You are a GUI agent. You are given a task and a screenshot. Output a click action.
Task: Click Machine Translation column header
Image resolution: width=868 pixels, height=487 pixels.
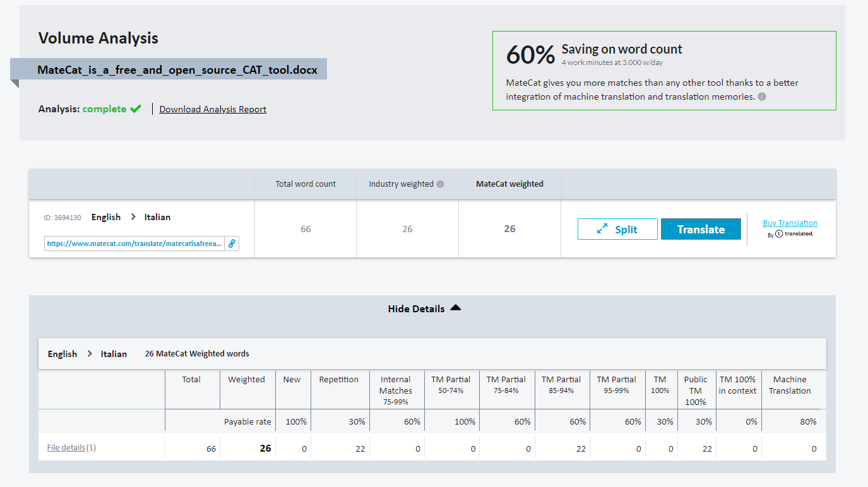point(790,385)
